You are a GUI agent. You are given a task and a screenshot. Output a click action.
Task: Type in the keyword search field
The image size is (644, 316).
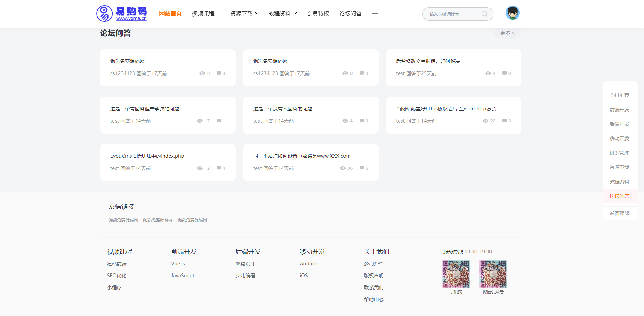coord(453,14)
